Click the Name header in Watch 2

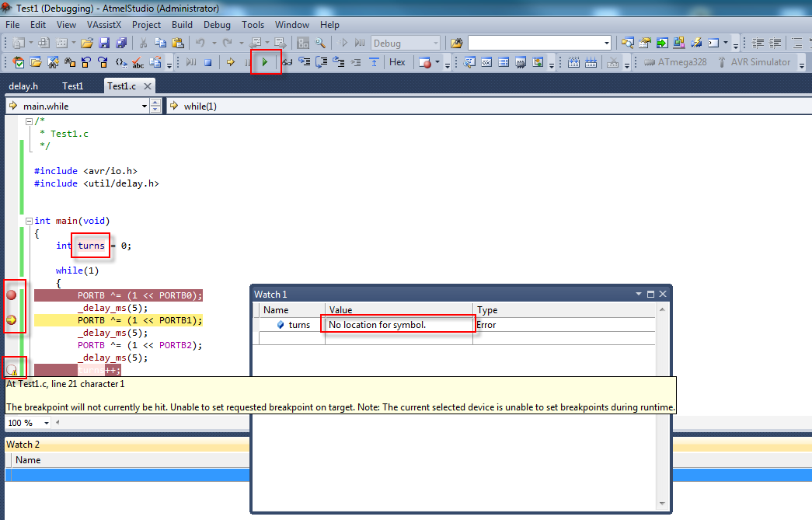(28, 460)
